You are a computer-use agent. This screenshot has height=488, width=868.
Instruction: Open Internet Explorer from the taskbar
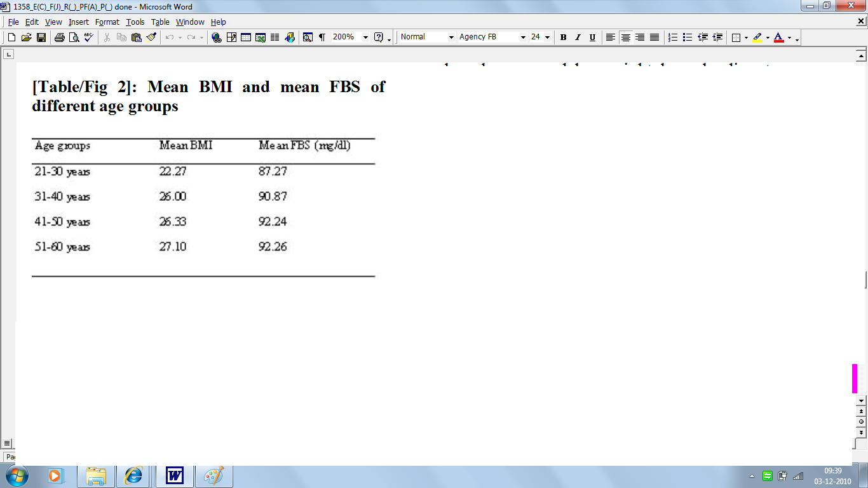coord(134,475)
